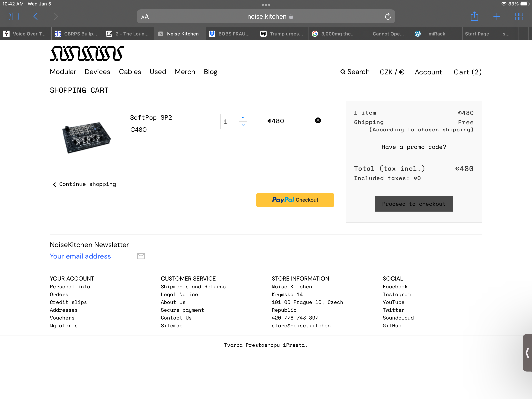The height and width of the screenshot is (399, 532).
Task: Open CZK / € currency selector
Action: (392, 72)
